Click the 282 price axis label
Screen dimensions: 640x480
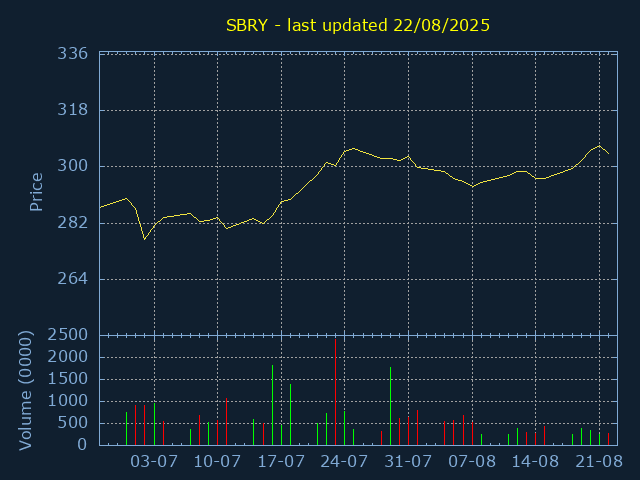pyautogui.click(x=73, y=223)
